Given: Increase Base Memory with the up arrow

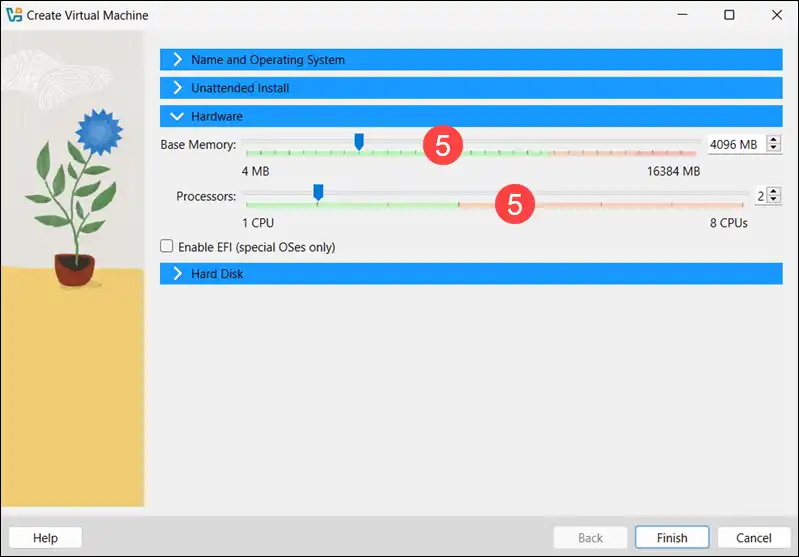Looking at the screenshot, I should coord(773,141).
